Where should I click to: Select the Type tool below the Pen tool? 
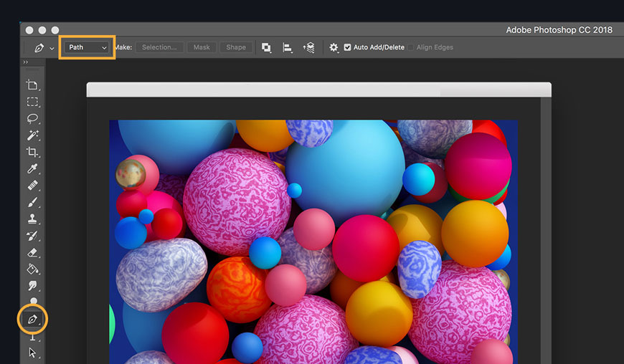[x=32, y=337]
